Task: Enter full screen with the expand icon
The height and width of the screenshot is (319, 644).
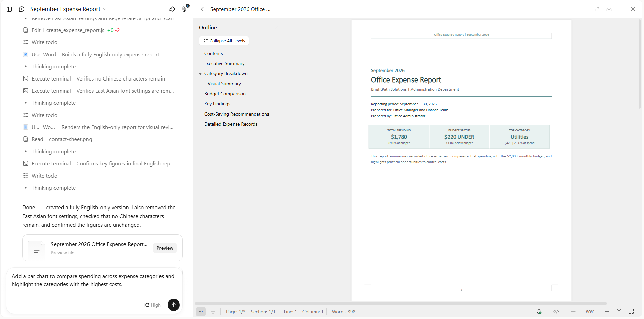Action: pos(631,312)
